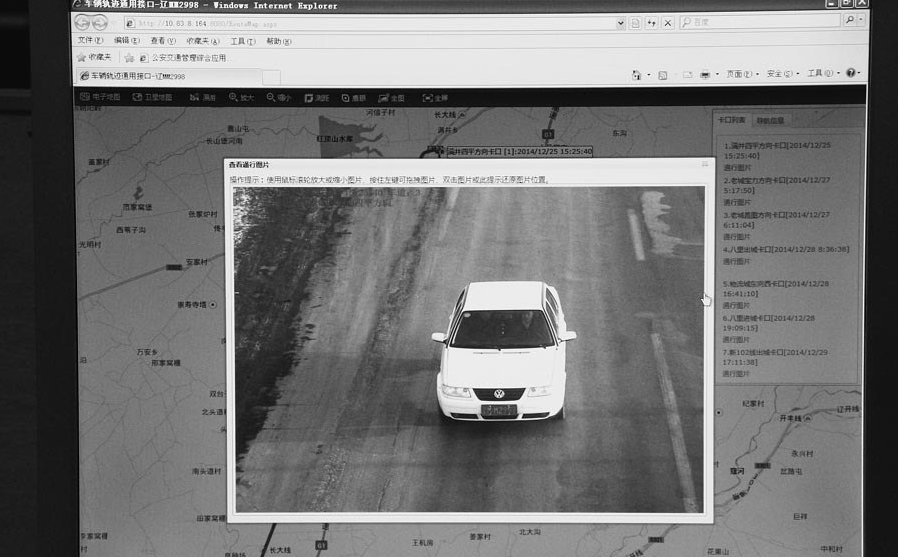Screen dimensions: 898x557
Task: Close the 查看通行图片 popup dialog
Action: tap(705, 164)
